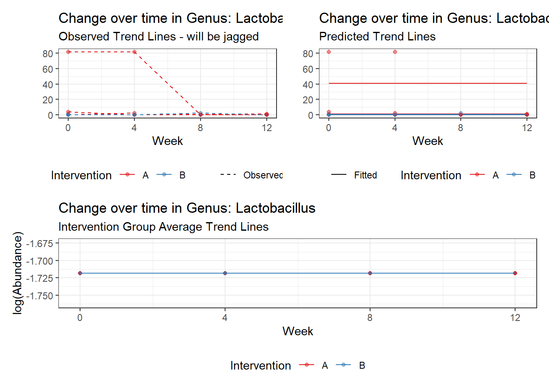Click the dashed Observed line legend key
Screen dimensions: 549x392
point(228,174)
